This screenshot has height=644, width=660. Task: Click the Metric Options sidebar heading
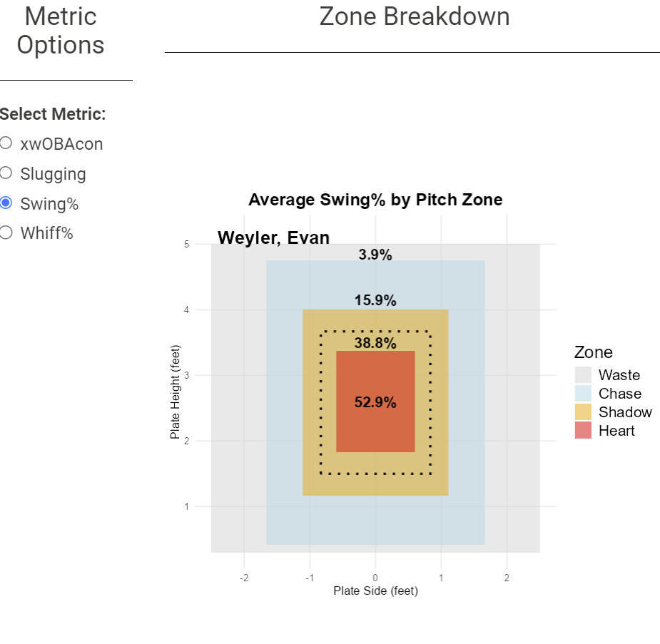60,30
